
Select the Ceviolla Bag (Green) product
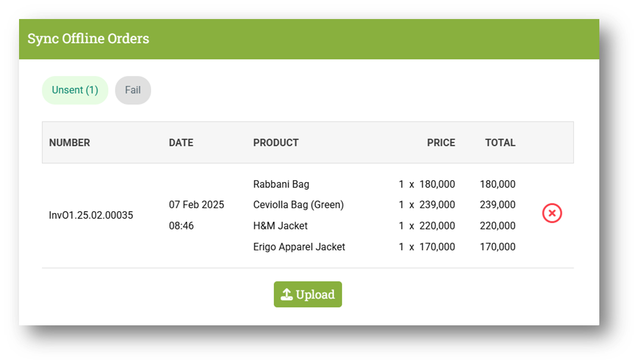click(x=298, y=205)
